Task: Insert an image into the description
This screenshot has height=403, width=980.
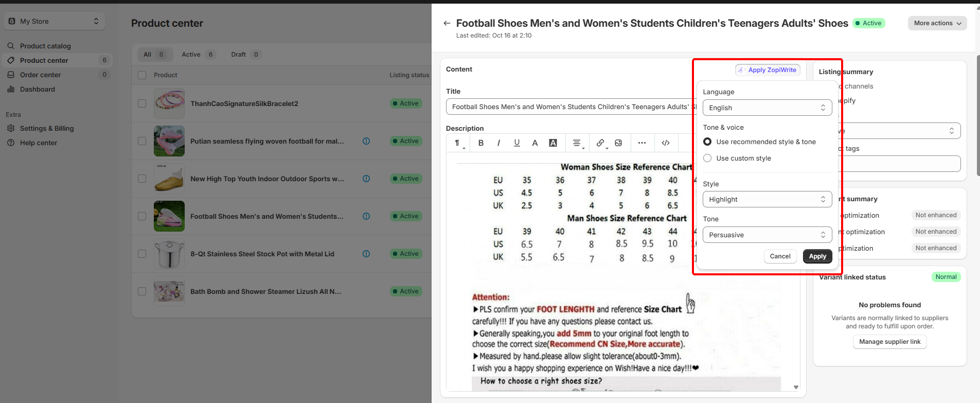Action: coord(618,143)
